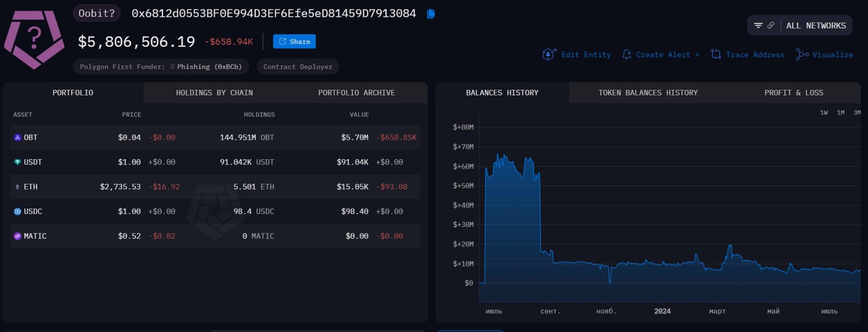Screen dimensions: 868x332
Task: Sort by the PRICE column header
Action: [x=131, y=115]
